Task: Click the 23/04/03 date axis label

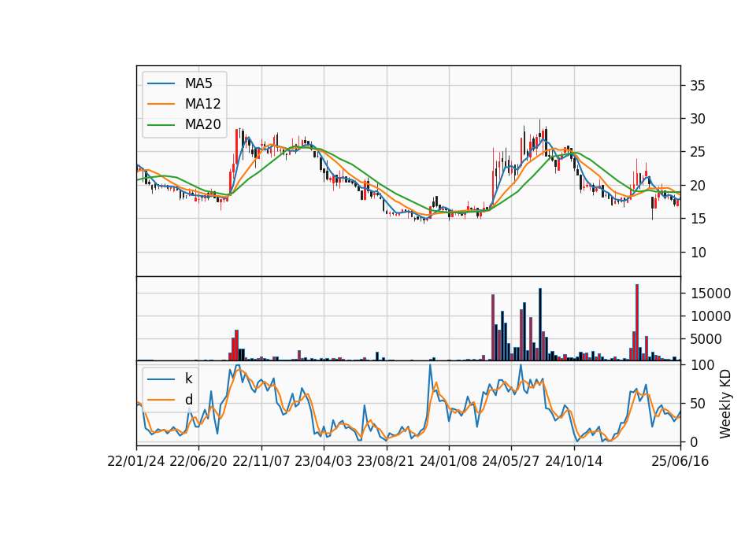Action: tap(324, 461)
